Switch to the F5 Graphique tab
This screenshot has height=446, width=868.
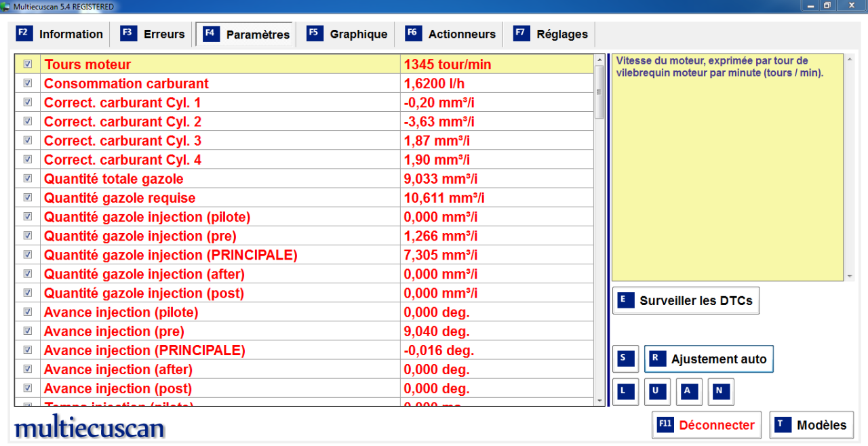347,34
